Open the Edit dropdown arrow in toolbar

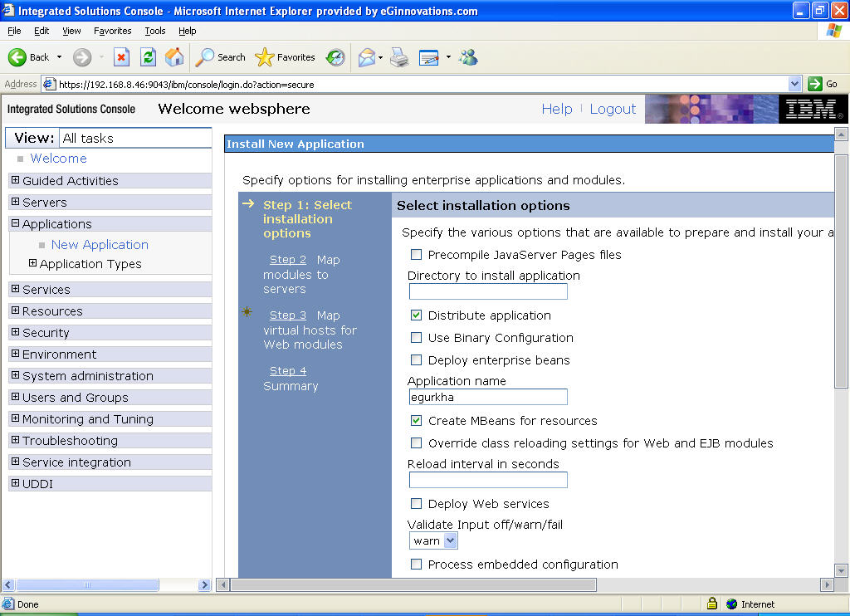[x=448, y=57]
